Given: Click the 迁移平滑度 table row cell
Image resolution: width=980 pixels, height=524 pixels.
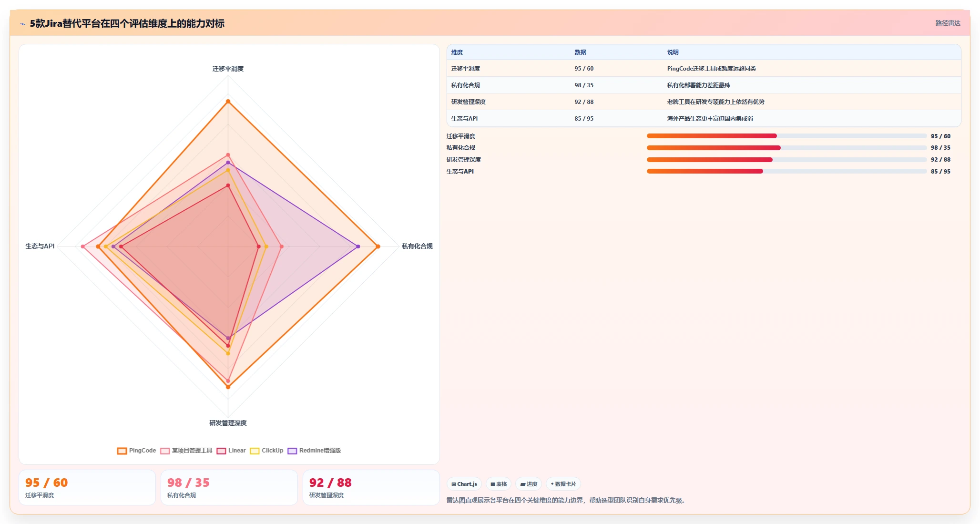Looking at the screenshot, I should point(466,69).
